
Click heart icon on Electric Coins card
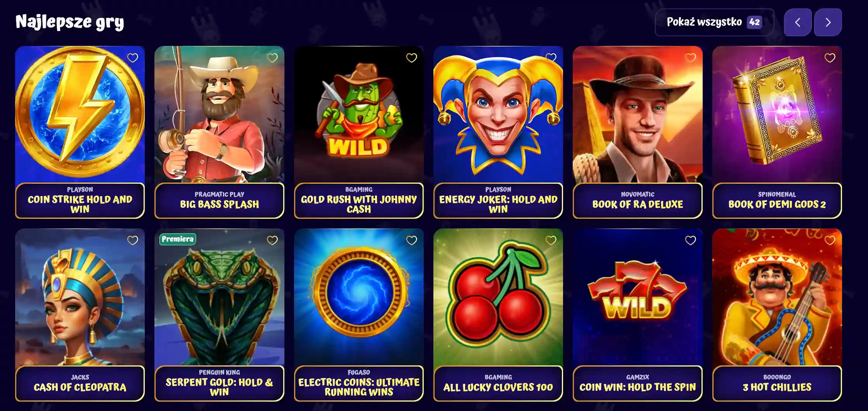click(412, 240)
